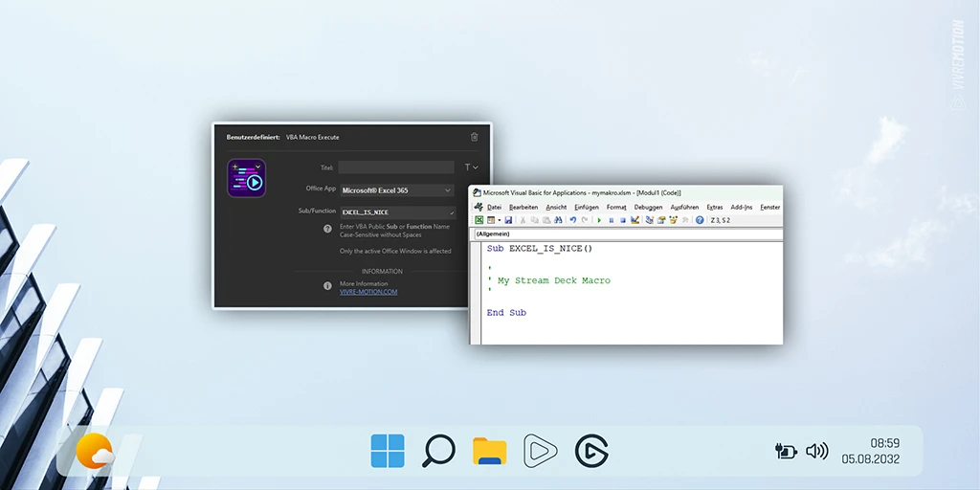
Task: Click the Sub/Function help question mark icon
Action: coord(327,229)
